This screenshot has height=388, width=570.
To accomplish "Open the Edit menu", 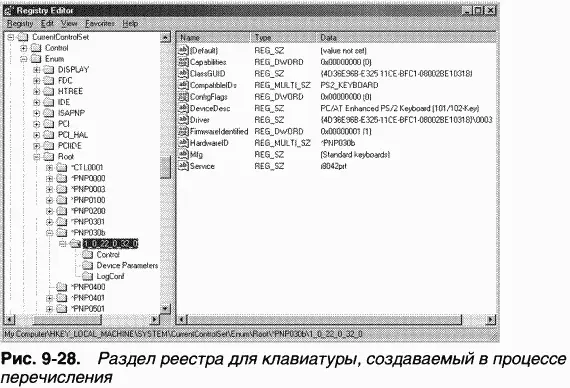I will (x=47, y=24).
